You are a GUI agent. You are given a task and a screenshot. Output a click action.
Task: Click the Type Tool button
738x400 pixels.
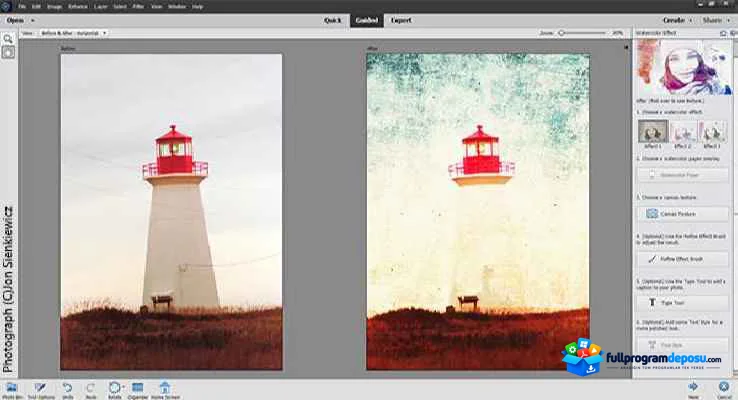point(682,303)
